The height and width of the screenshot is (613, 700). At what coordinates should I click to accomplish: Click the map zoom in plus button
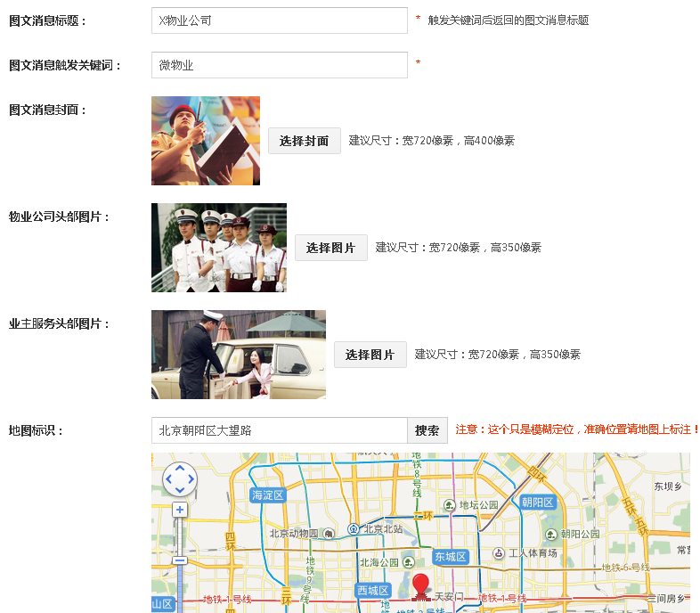[x=180, y=510]
